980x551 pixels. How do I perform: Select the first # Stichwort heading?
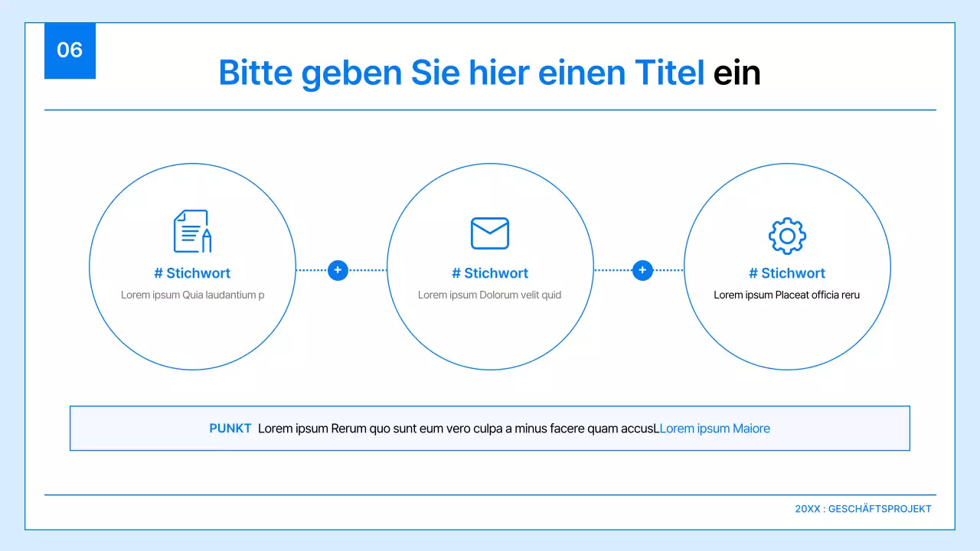(x=192, y=273)
